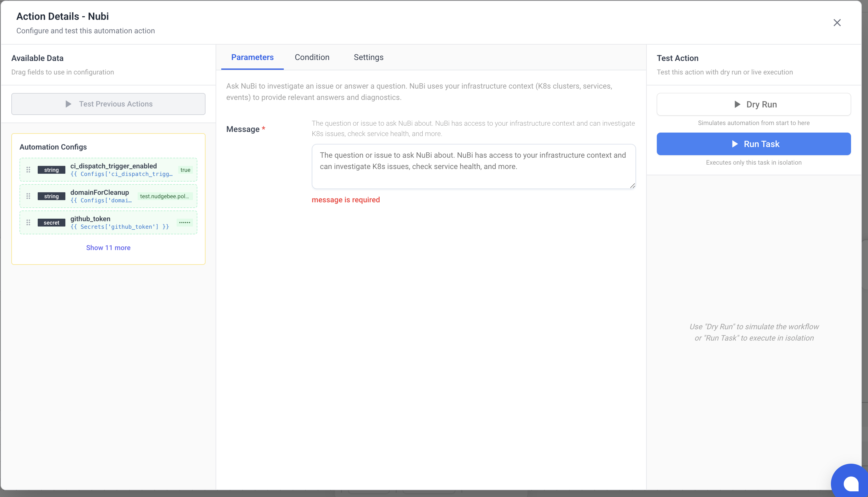
Task: Click the Test Action heading
Action: [x=678, y=58]
